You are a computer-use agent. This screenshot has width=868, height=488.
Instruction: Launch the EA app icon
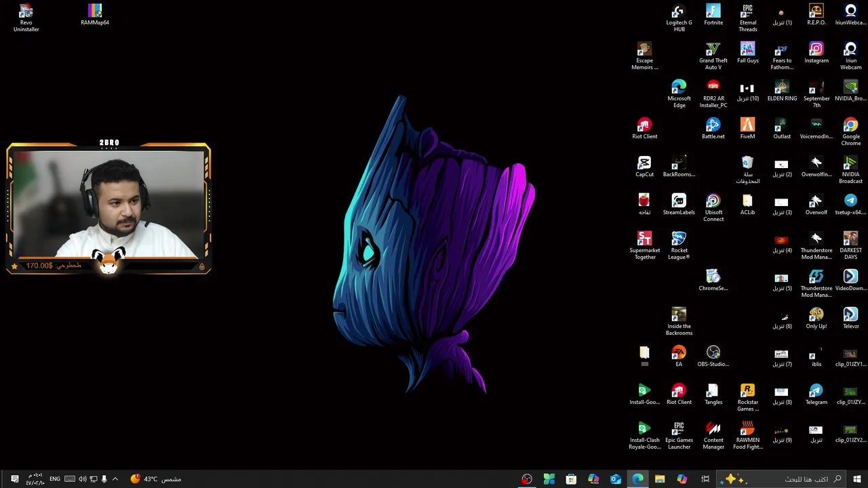coord(679,357)
